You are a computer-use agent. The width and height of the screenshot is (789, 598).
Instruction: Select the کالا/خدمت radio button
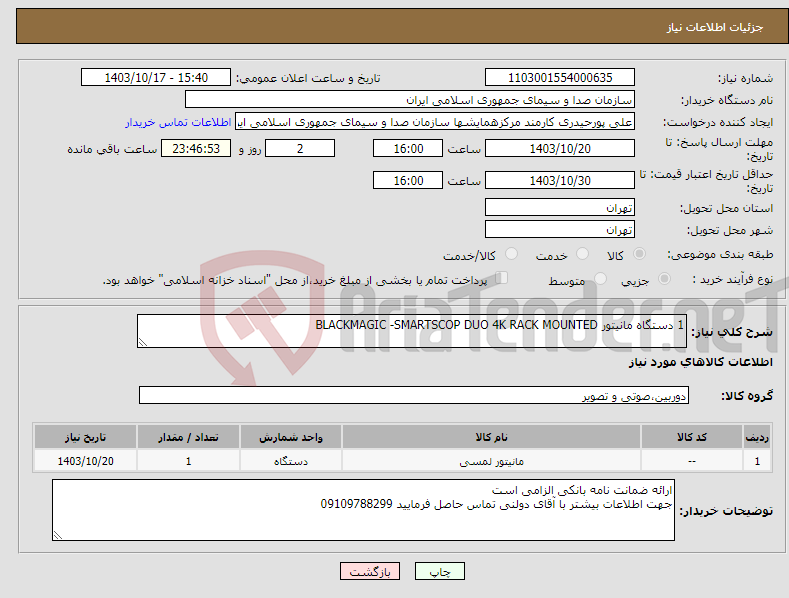(x=511, y=254)
